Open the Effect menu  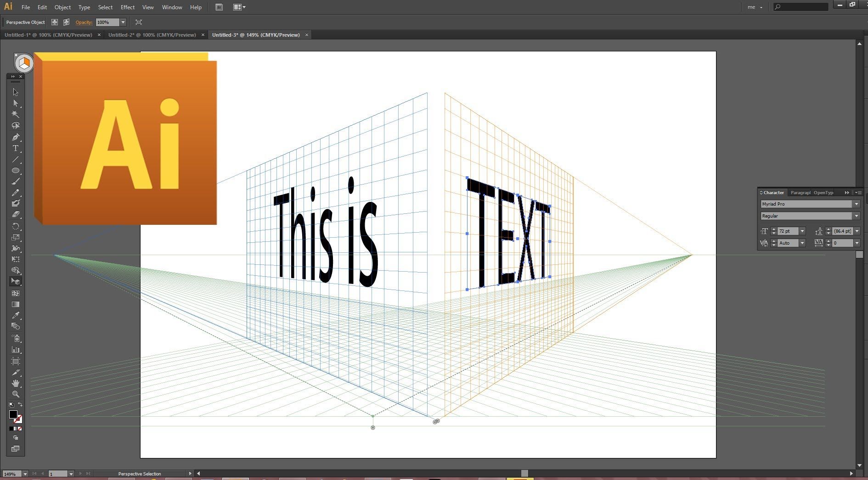[128, 7]
